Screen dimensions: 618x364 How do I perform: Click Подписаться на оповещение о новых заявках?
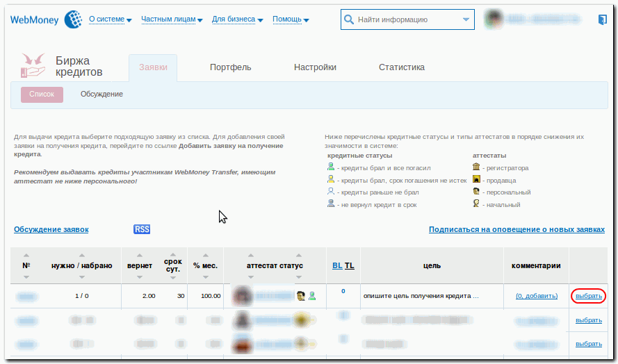click(x=517, y=229)
